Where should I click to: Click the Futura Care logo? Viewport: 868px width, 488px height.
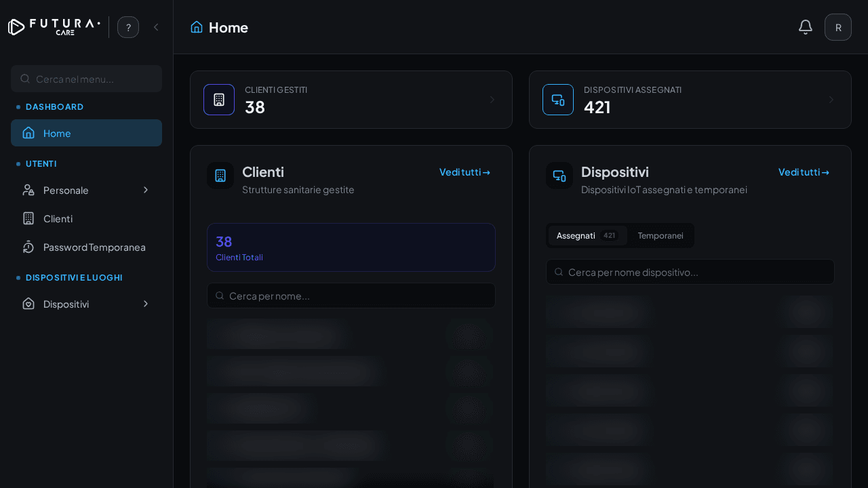point(54,27)
